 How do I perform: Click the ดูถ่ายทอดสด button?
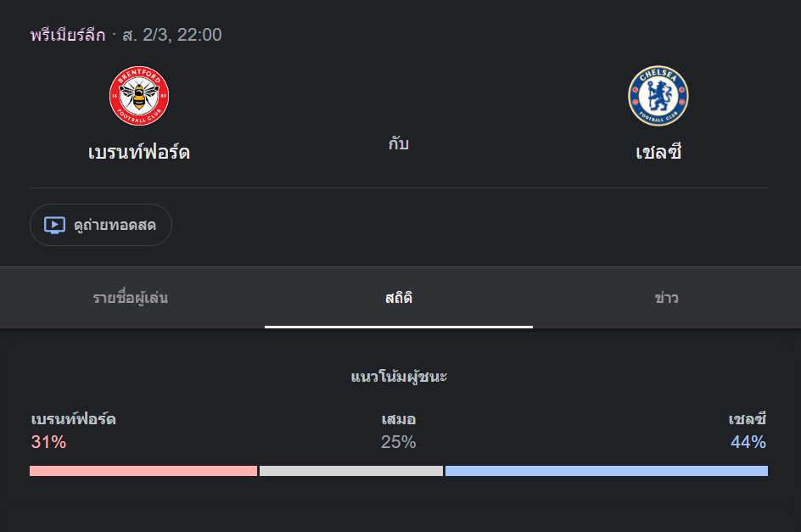click(x=100, y=224)
